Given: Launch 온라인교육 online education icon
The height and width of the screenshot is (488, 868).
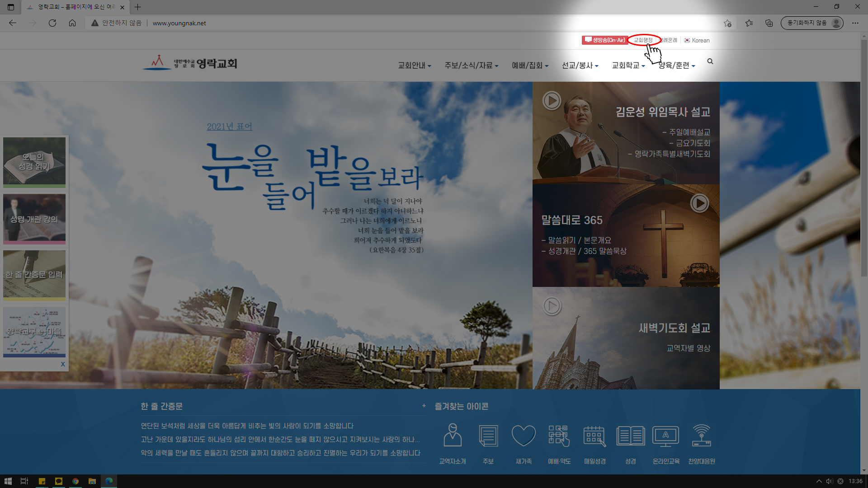Looking at the screenshot, I should tap(666, 435).
